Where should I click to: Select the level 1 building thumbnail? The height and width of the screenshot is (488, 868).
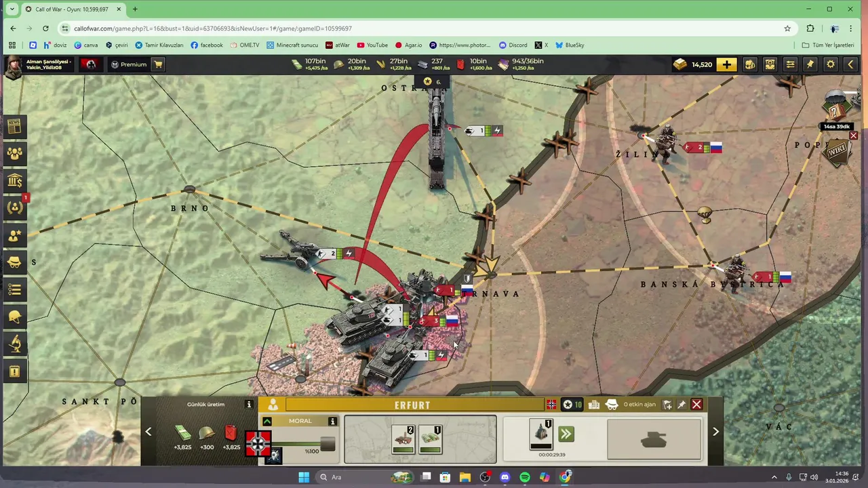pyautogui.click(x=430, y=440)
